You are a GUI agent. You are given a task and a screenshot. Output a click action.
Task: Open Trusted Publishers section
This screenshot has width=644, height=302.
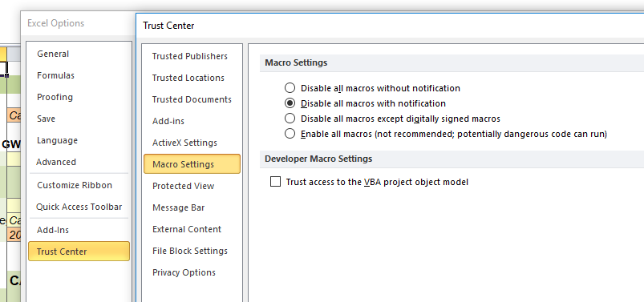[190, 56]
